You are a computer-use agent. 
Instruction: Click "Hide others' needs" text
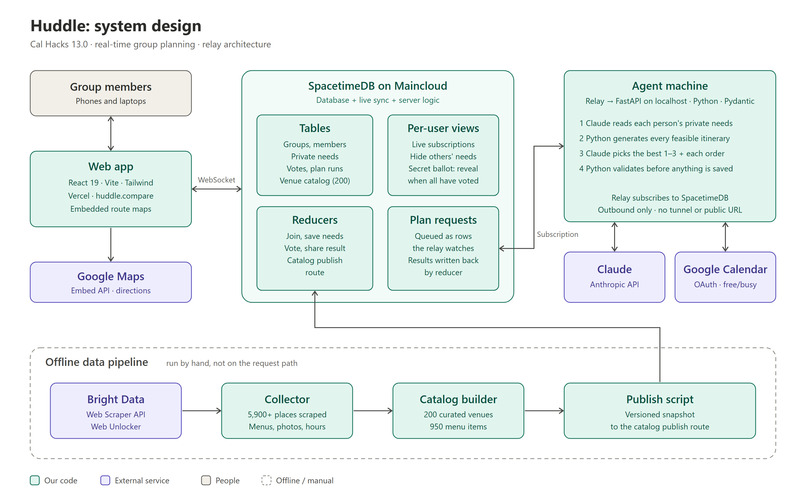443,156
